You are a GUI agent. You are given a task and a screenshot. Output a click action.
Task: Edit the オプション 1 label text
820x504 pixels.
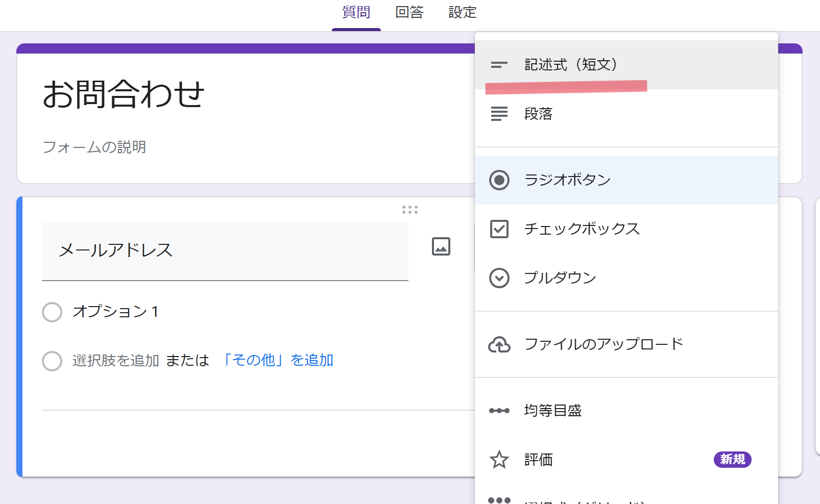(116, 311)
